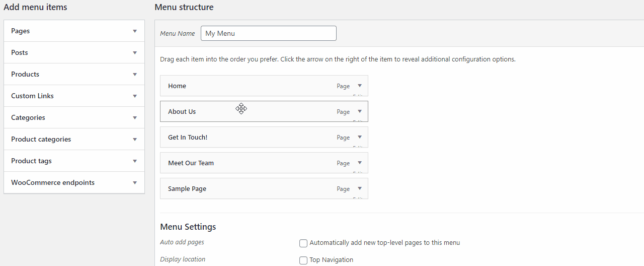The image size is (644, 266).
Task: Enable automatically add new top-level pages
Action: pos(303,243)
